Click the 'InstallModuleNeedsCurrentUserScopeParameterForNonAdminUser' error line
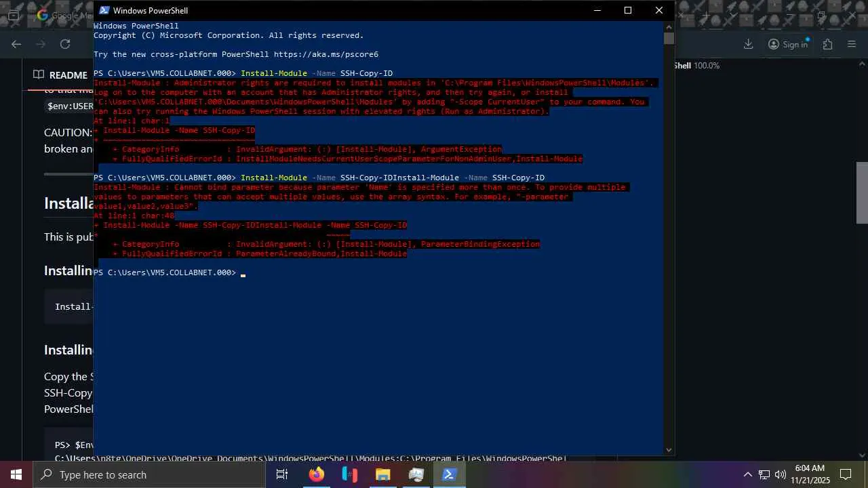This screenshot has width=868, height=488. point(347,159)
